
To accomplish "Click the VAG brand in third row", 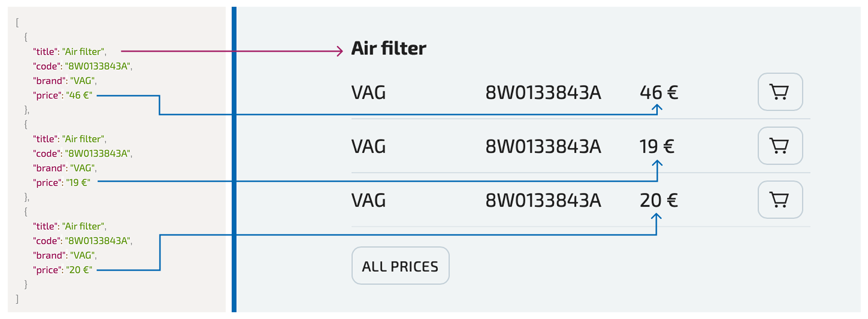I will [368, 201].
